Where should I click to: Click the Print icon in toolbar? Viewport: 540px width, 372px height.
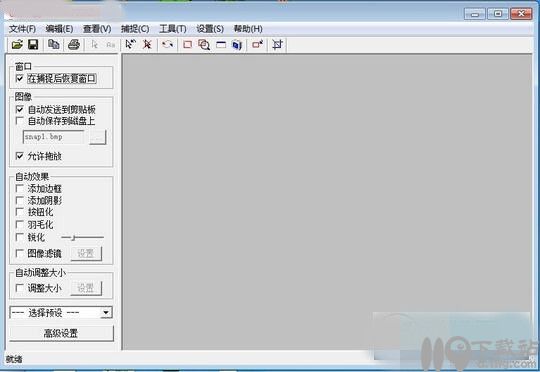(74, 44)
